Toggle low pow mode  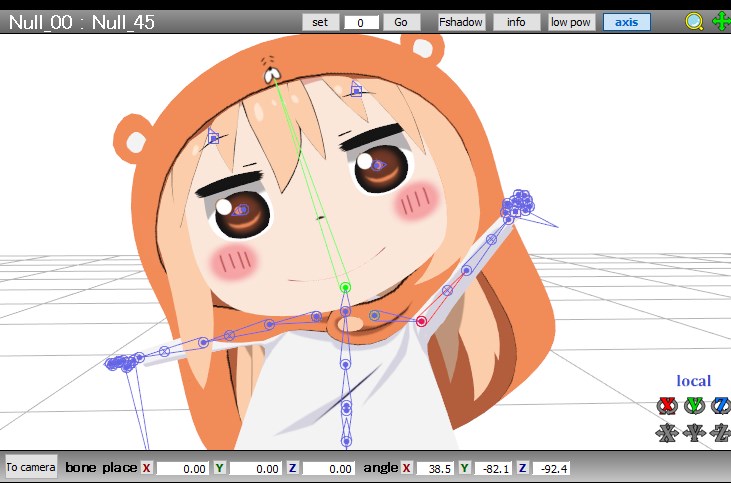click(571, 22)
